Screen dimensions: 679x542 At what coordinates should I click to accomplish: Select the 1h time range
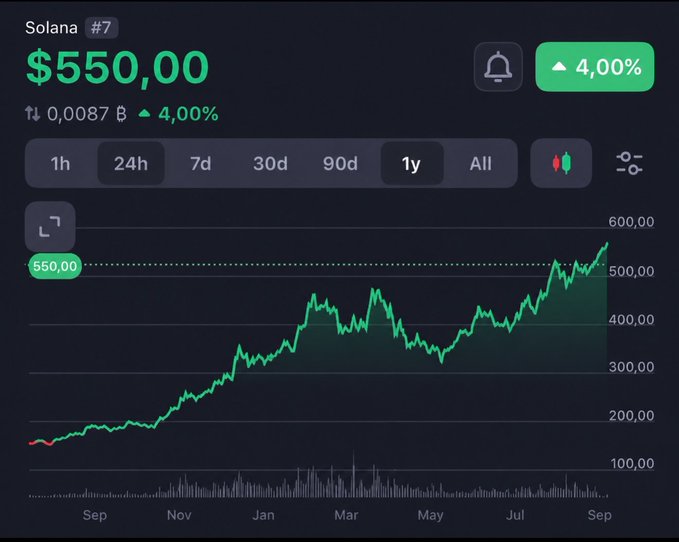click(60, 164)
